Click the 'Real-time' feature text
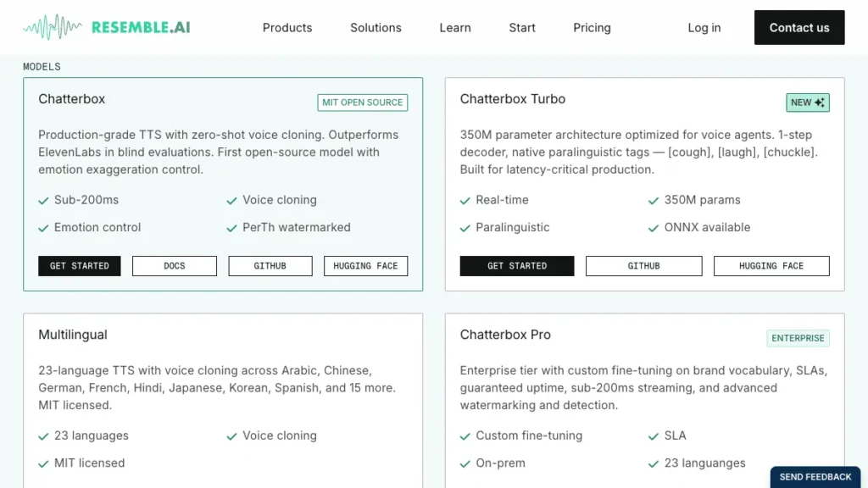Image resolution: width=868 pixels, height=488 pixels. [502, 200]
